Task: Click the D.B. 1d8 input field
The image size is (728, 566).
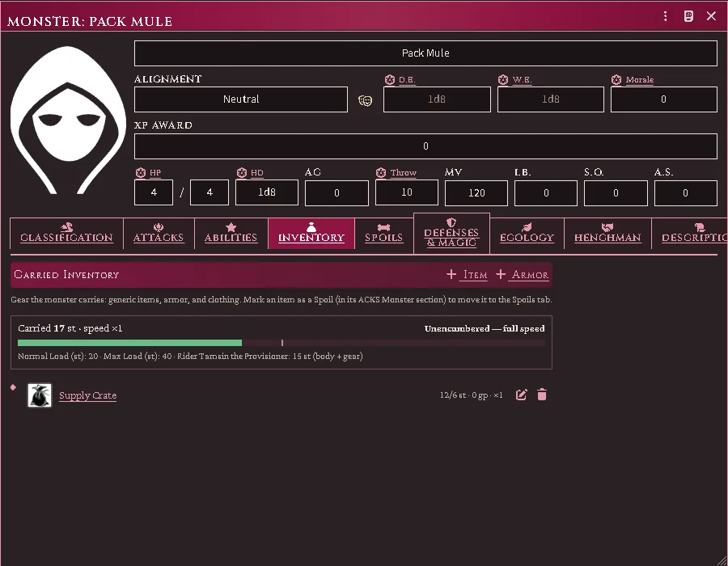Action: click(437, 99)
